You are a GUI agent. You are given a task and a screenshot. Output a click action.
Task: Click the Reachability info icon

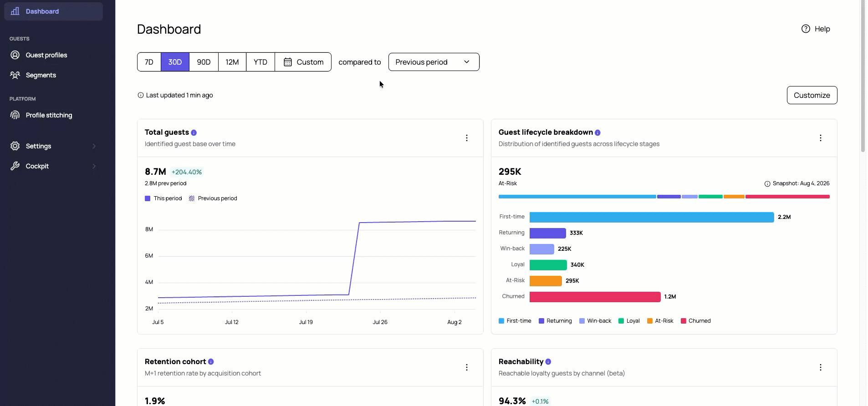pos(548,362)
